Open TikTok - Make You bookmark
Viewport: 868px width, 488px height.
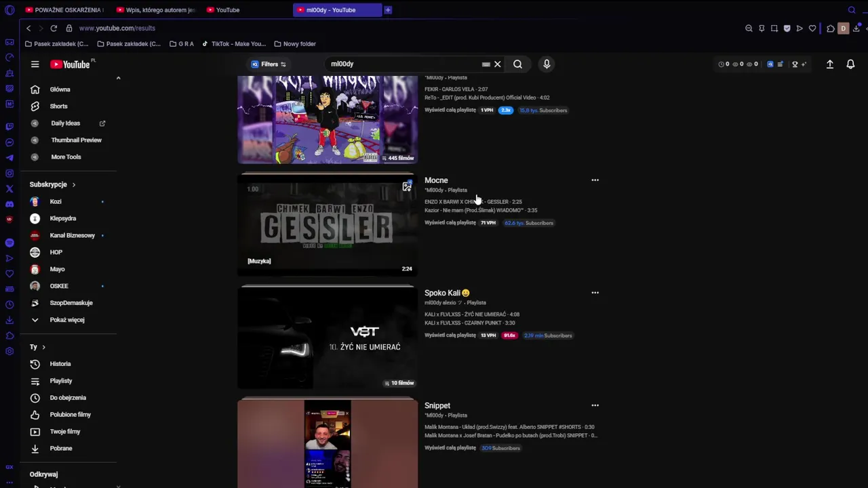233,44
